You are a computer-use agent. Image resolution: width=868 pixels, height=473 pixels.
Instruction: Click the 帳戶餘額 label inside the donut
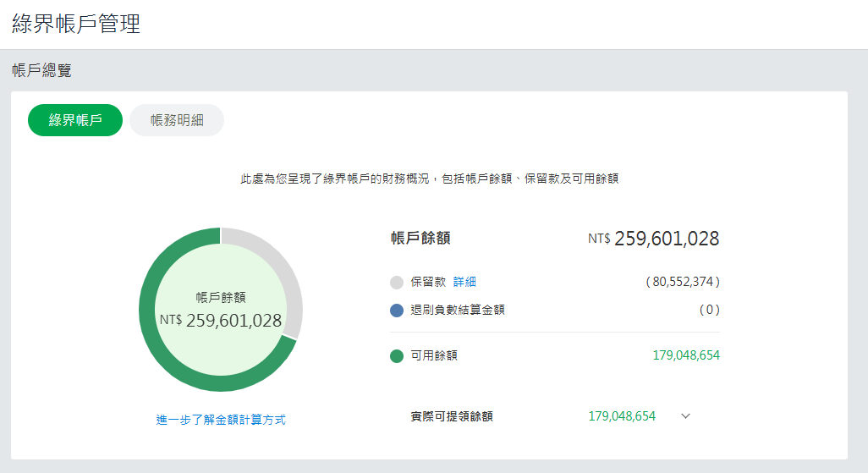(221, 297)
